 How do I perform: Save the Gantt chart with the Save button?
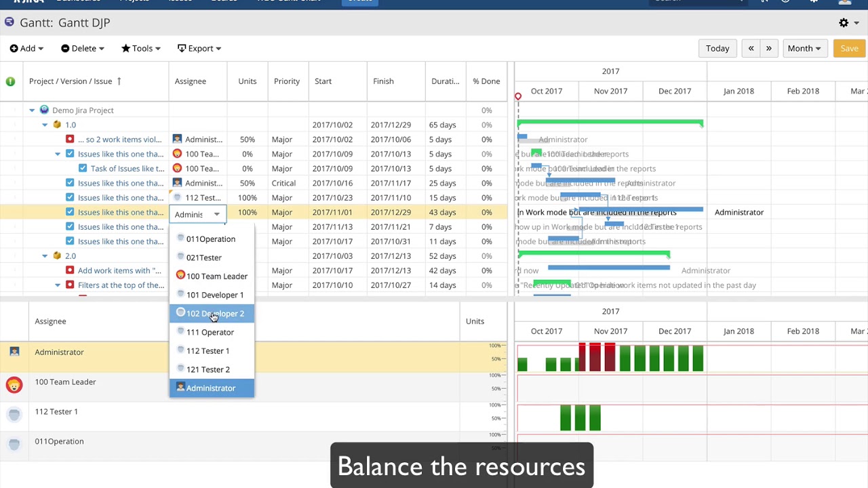(849, 48)
